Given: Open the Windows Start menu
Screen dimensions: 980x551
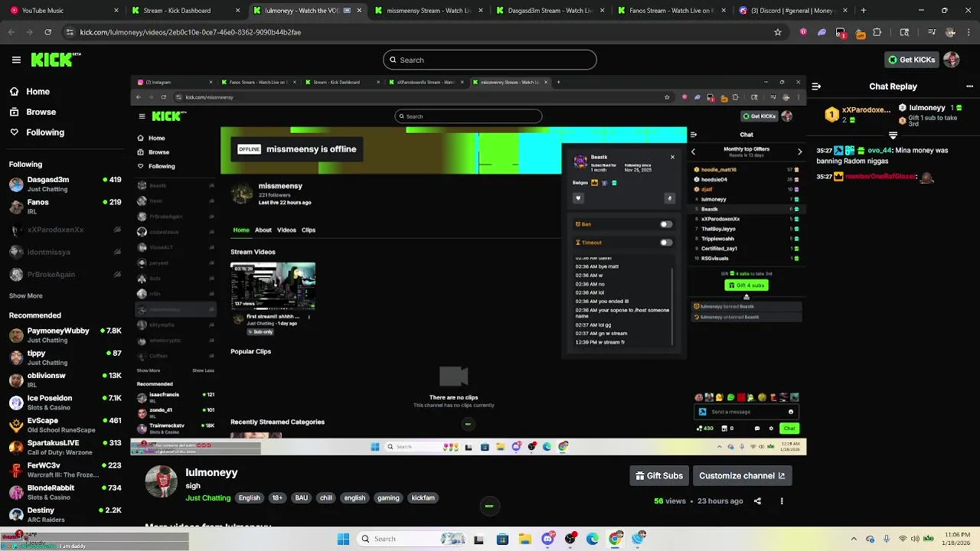Looking at the screenshot, I should coord(343,539).
